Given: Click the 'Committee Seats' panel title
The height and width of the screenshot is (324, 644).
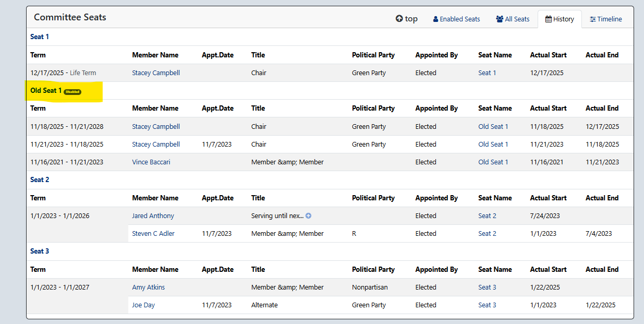Looking at the screenshot, I should coord(70,17).
